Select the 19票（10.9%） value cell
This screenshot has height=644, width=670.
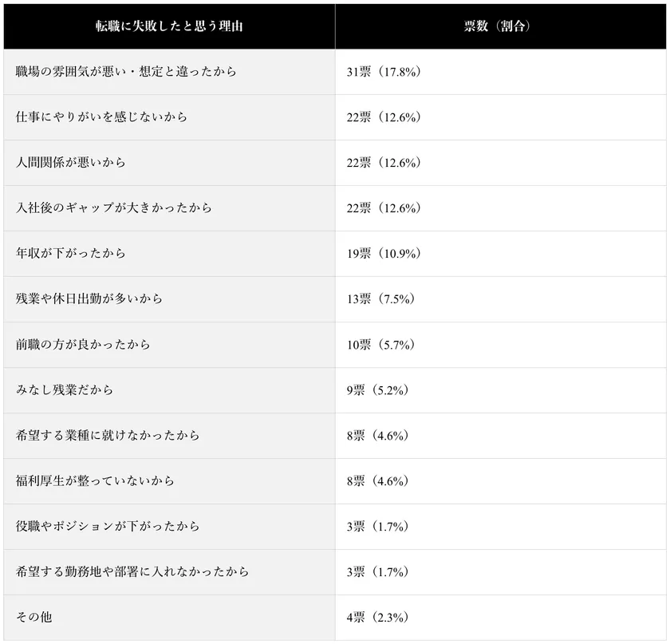(x=384, y=254)
